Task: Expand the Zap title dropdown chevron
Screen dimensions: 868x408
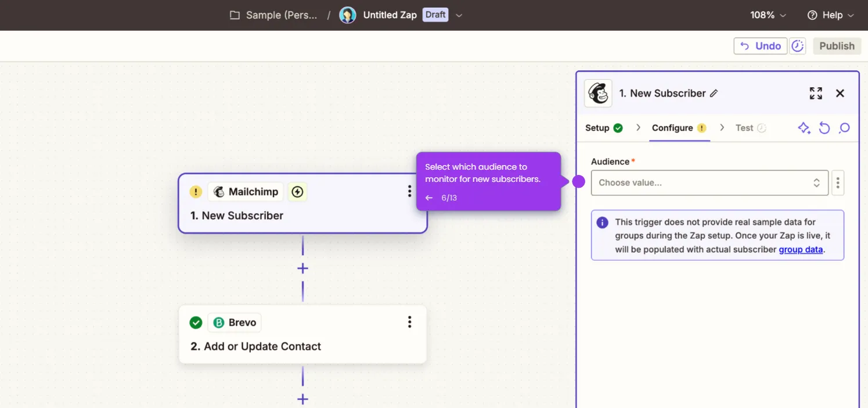Action: (x=459, y=15)
